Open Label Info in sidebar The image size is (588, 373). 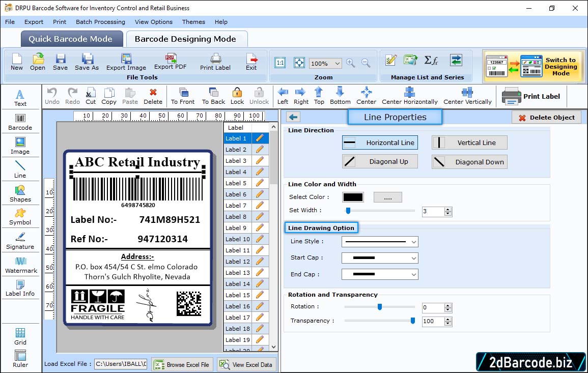tap(20, 289)
